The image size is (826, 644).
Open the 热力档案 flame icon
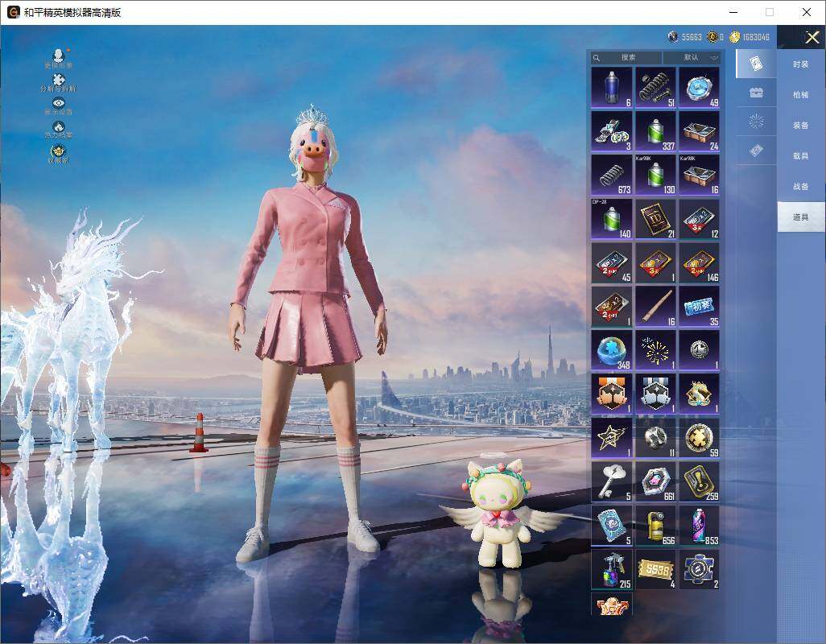(59, 130)
